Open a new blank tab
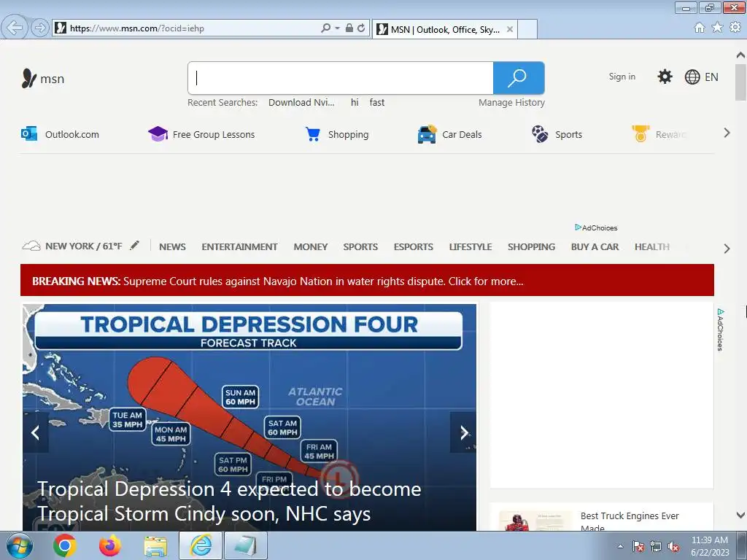 (527, 29)
